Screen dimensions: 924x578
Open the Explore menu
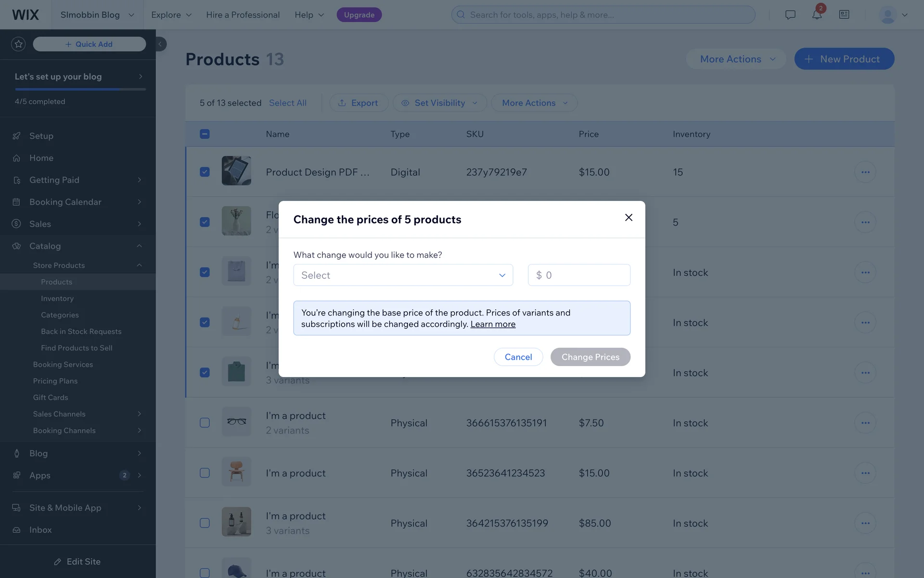point(171,14)
